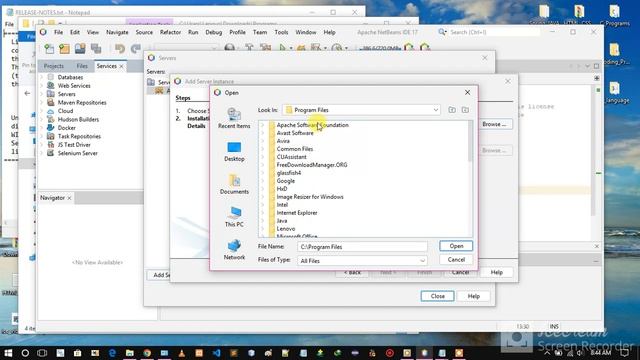Select This PC in Open dialog sidebar
The image size is (640, 360).
tap(234, 217)
